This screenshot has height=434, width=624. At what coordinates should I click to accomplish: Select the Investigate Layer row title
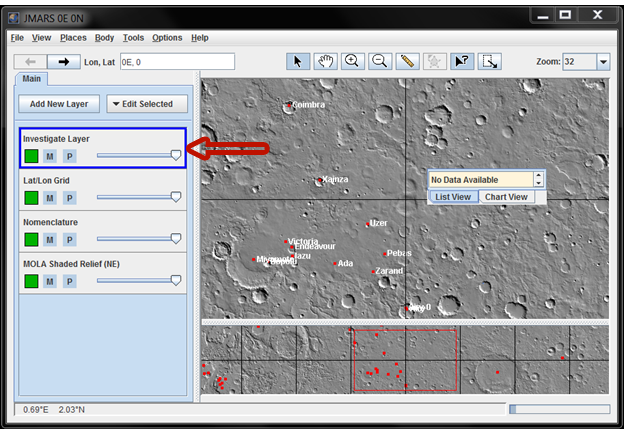pos(56,139)
